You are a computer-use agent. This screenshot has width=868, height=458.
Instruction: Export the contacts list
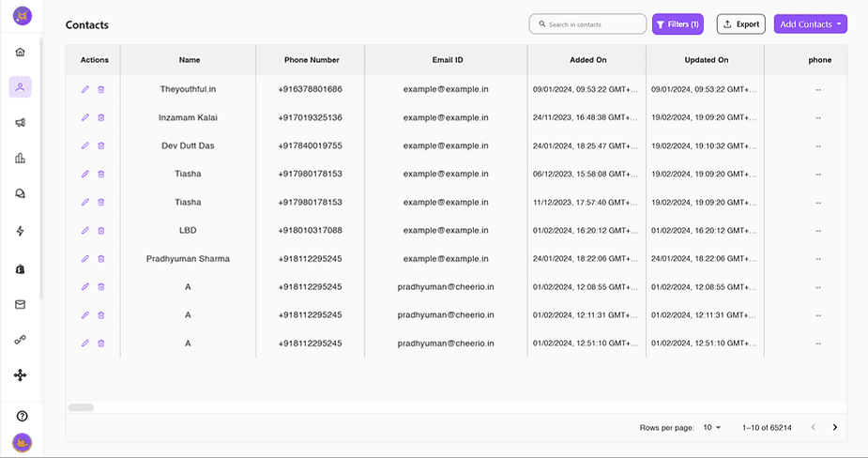[x=740, y=24]
